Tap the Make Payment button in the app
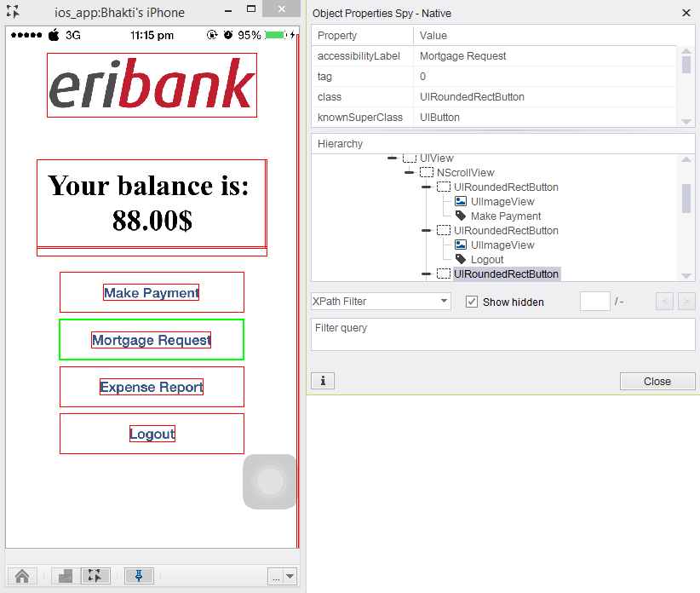 [x=152, y=292]
